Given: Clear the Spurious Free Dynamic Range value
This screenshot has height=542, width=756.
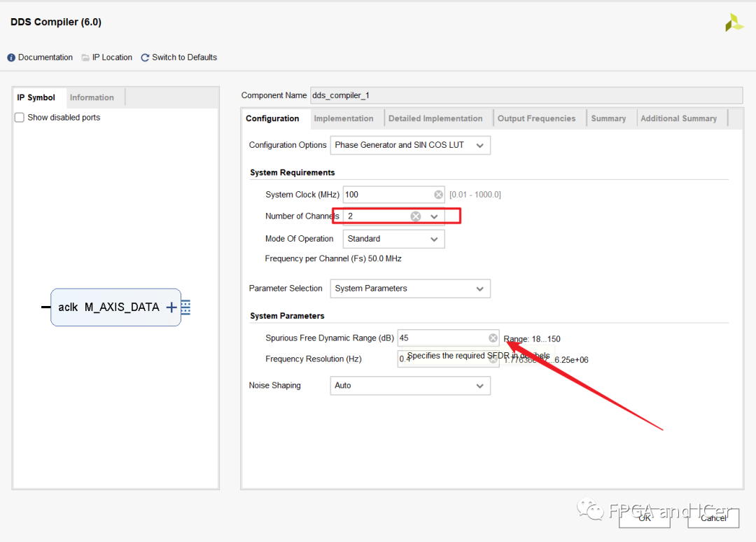Looking at the screenshot, I should click(x=493, y=338).
